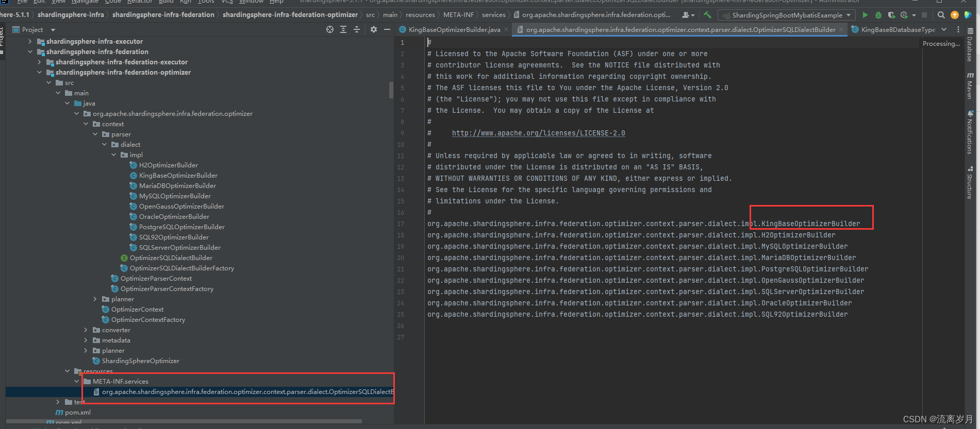Open the Apache LICENSE-2.0 link

pos(538,133)
